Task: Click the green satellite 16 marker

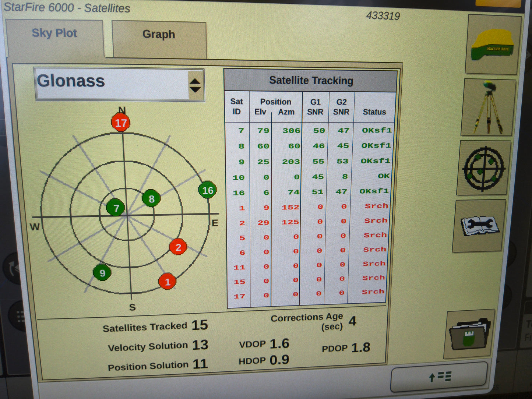Action: (x=207, y=190)
